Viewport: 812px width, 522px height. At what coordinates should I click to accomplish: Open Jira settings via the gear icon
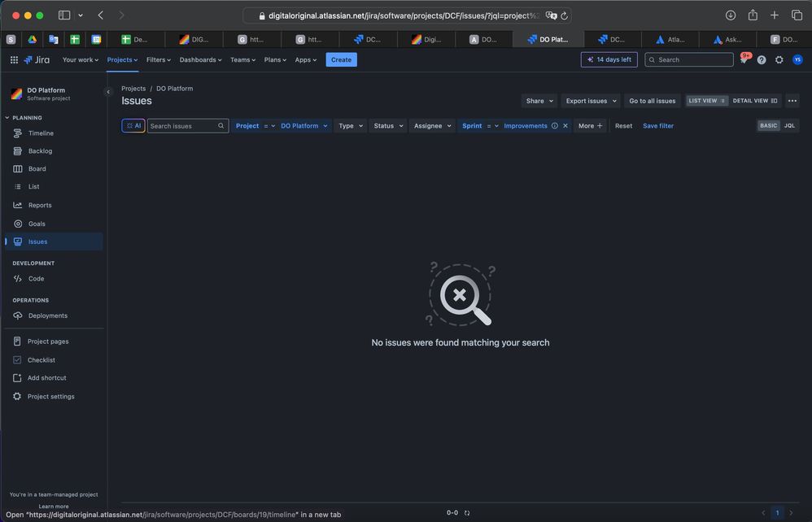[779, 59]
